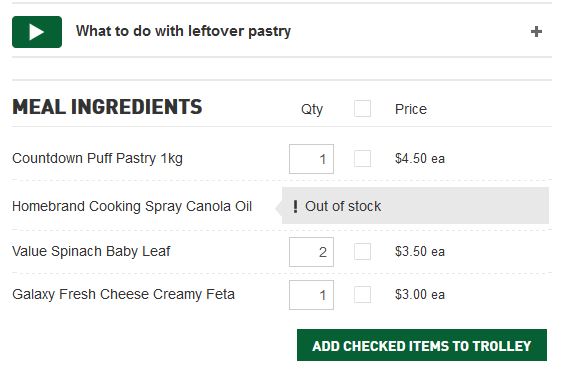Open the Galaxy Fresh Cheese Creamy Feta item

[x=124, y=294]
